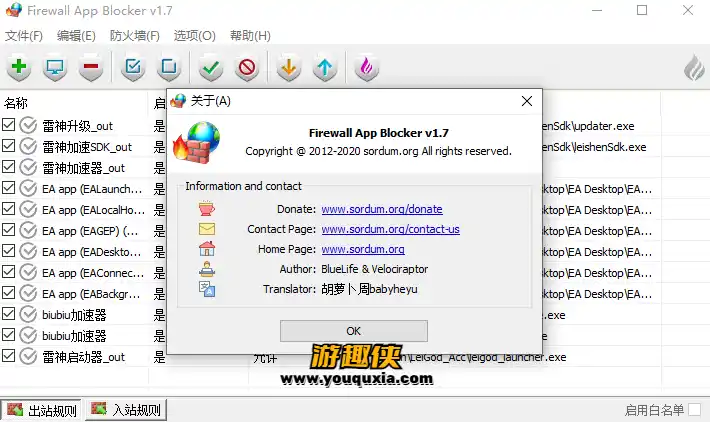Click the status circle icon for 雷神升级_out
The height and width of the screenshot is (422, 710).
tap(28, 125)
